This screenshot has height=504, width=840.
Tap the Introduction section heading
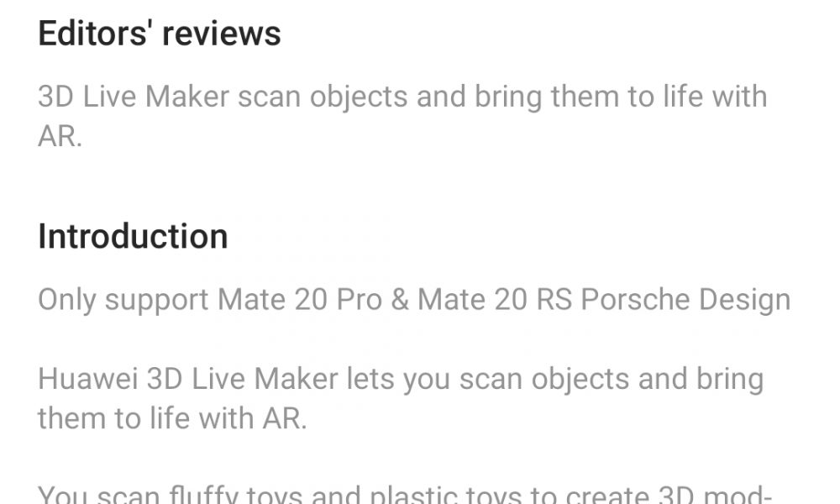pyautogui.click(x=133, y=236)
